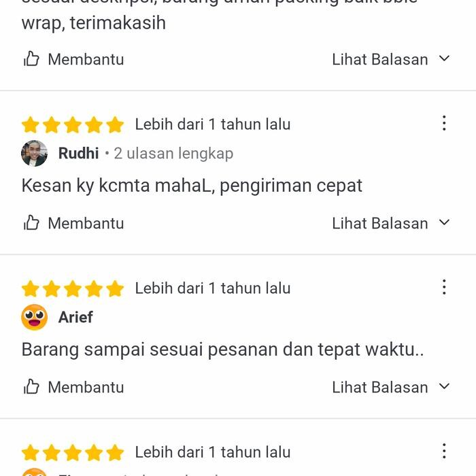Mark top review as Membantu
This screenshot has width=476, height=476.
(x=73, y=59)
